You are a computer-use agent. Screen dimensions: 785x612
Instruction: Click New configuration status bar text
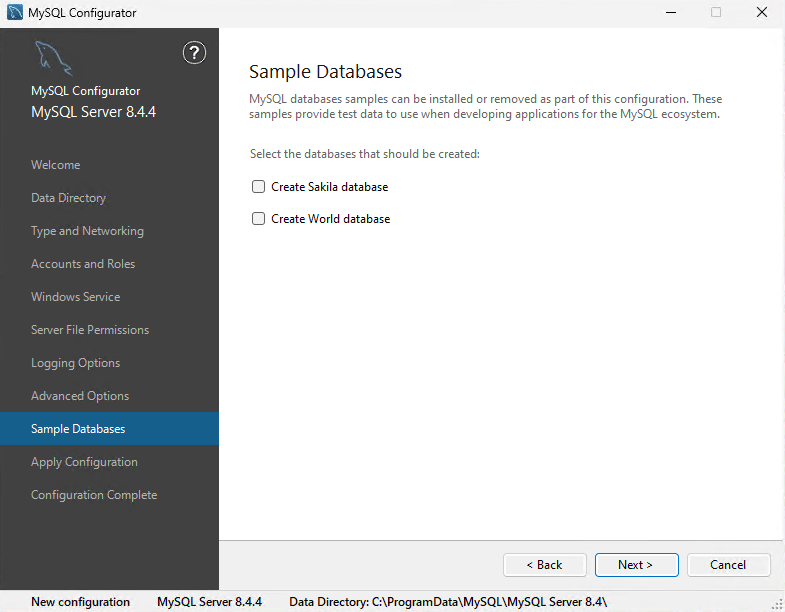(81, 602)
